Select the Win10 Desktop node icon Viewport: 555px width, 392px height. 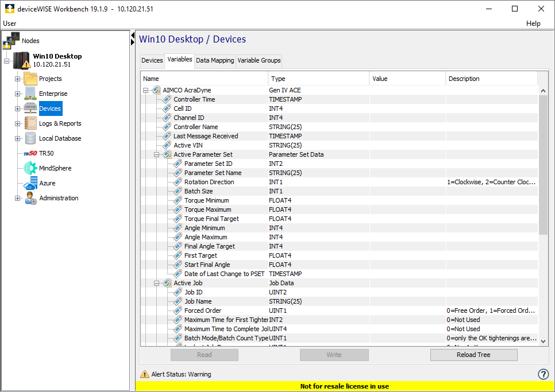pos(21,60)
